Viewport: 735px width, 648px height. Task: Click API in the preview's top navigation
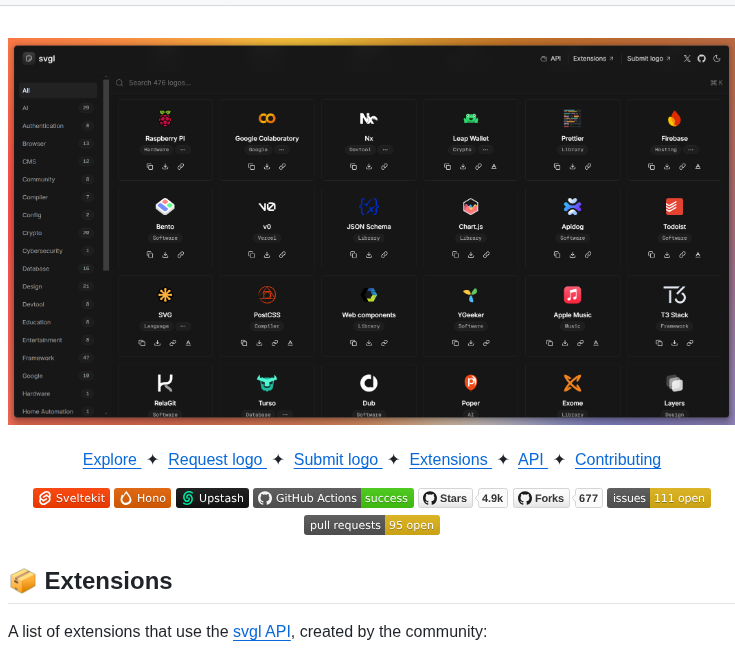click(551, 59)
